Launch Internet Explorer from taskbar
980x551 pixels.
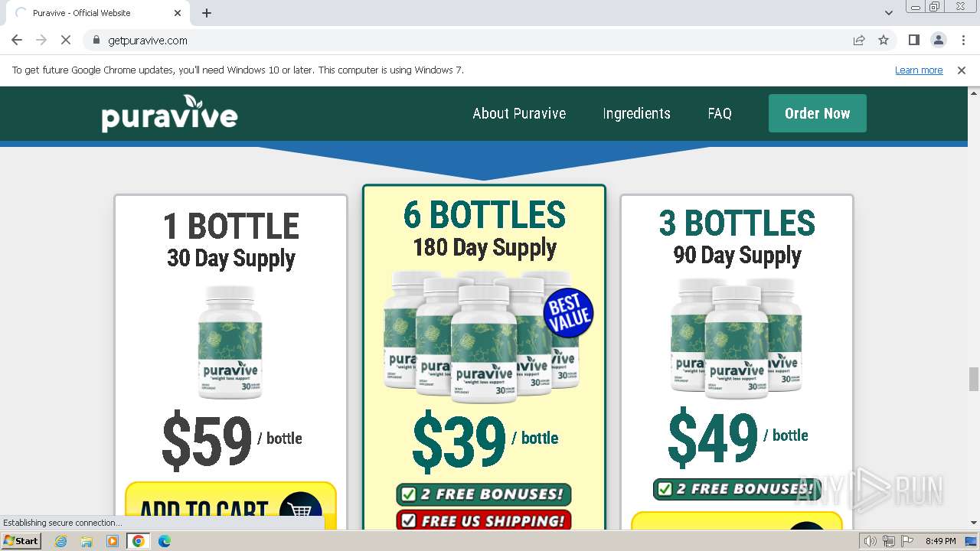pyautogui.click(x=60, y=541)
